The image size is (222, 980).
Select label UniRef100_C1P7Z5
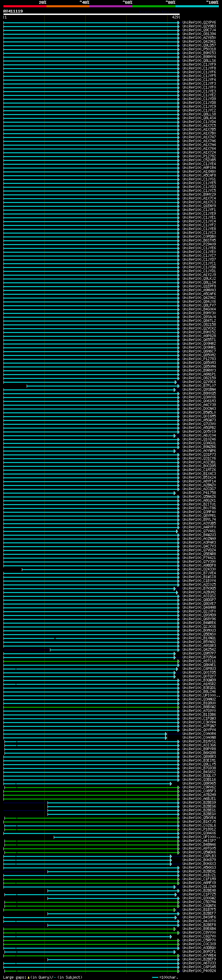click(x=199, y=894)
